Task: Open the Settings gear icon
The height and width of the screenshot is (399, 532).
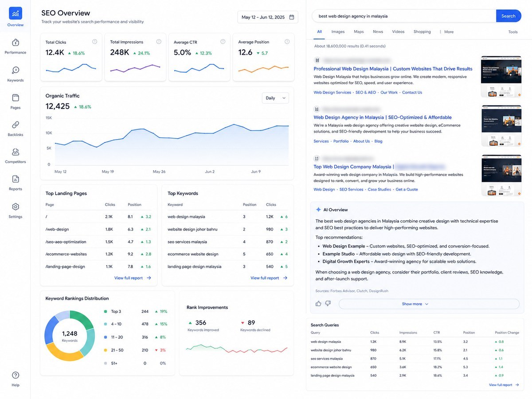Action: 16,207
